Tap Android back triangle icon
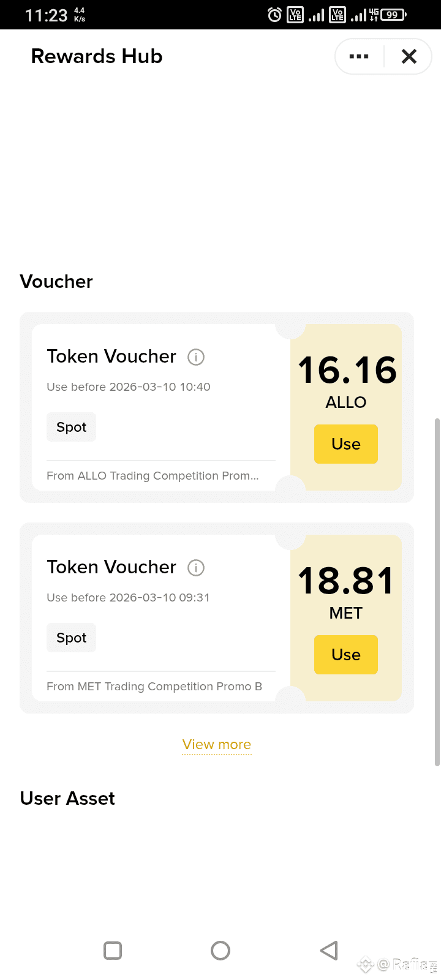The width and height of the screenshot is (441, 980). [x=329, y=951]
